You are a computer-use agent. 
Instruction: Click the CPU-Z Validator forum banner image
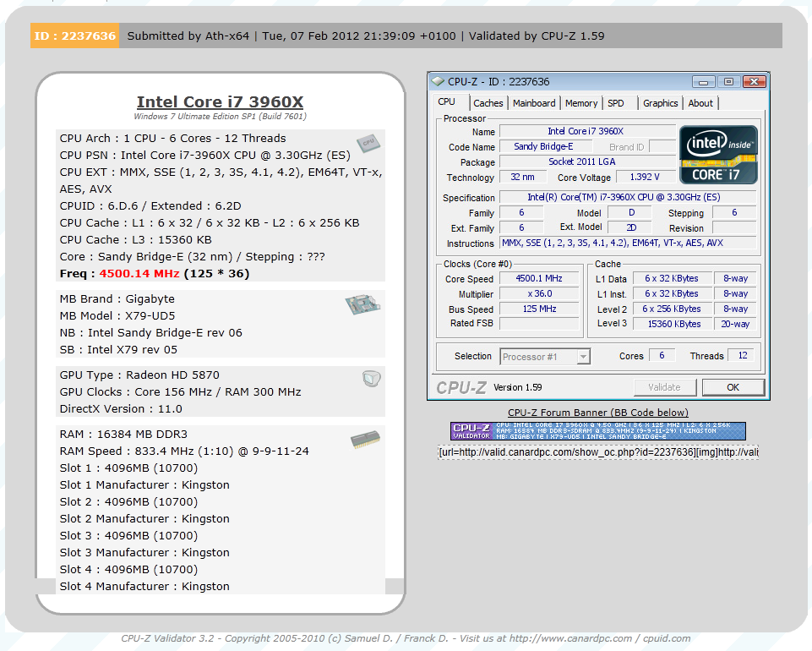pyautogui.click(x=598, y=430)
